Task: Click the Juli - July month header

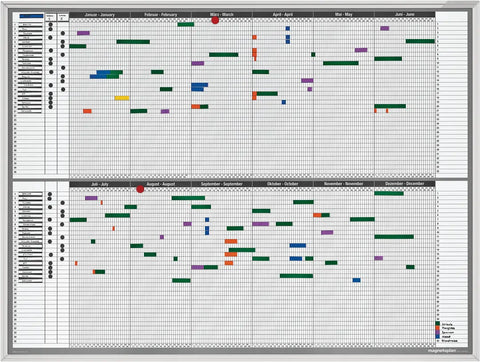Action: click(x=100, y=184)
